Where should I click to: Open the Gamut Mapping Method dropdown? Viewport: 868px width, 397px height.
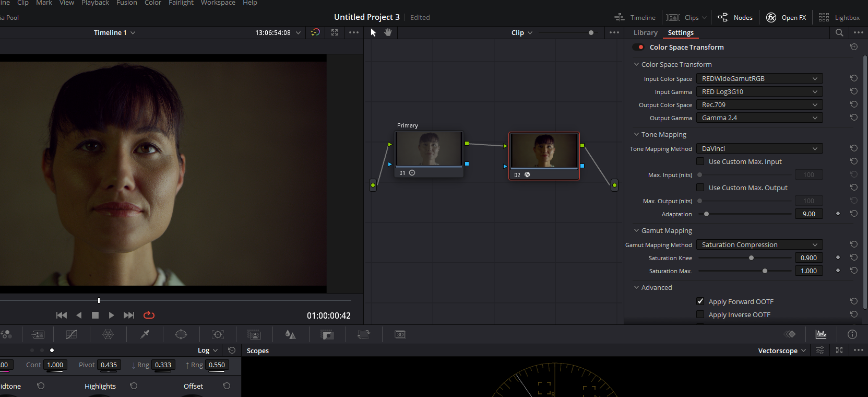click(x=759, y=244)
